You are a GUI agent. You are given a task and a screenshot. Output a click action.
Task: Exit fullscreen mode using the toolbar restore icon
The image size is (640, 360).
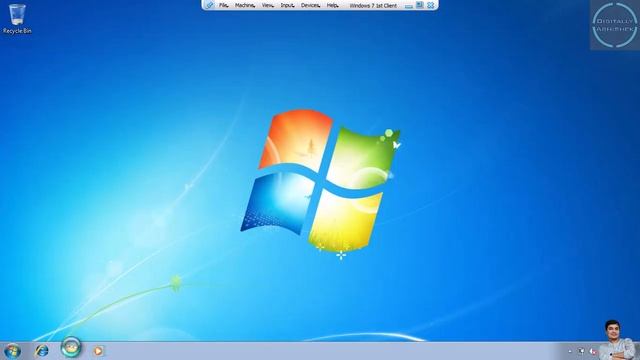tap(420, 5)
